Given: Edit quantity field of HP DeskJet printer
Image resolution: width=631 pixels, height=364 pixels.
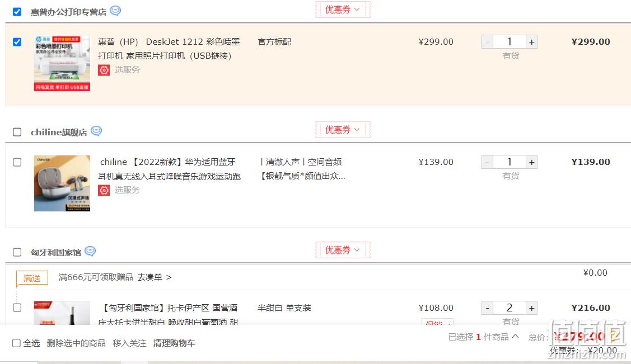Looking at the screenshot, I should (x=510, y=42).
